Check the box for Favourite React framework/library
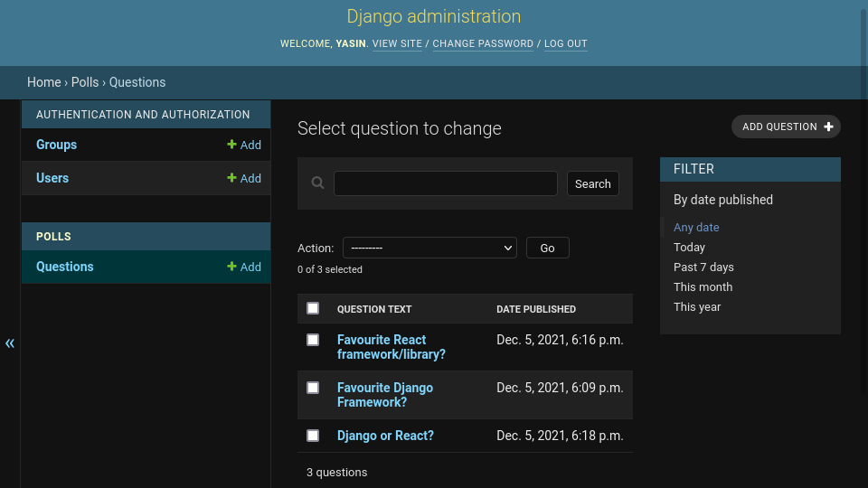This screenshot has height=488, width=868. click(313, 340)
